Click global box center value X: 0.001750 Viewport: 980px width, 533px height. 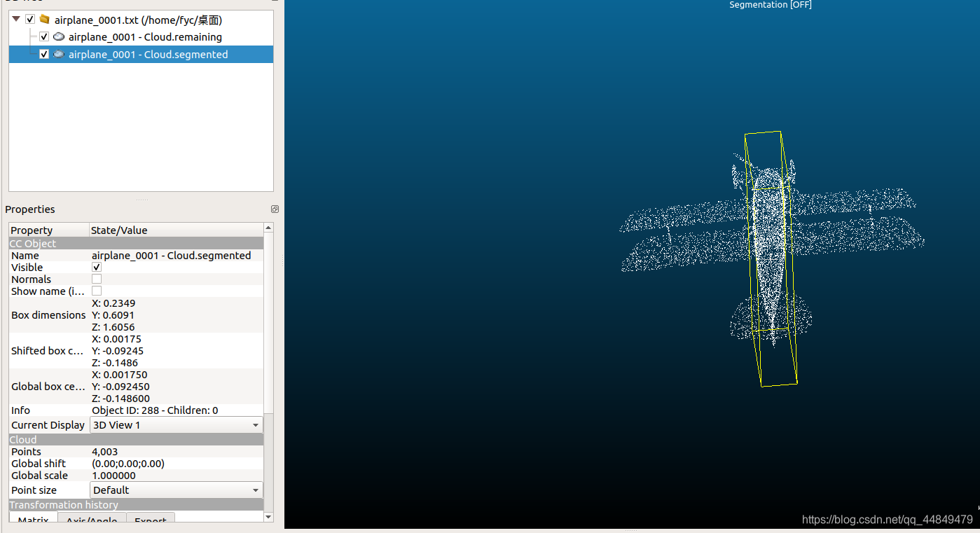pyautogui.click(x=120, y=375)
